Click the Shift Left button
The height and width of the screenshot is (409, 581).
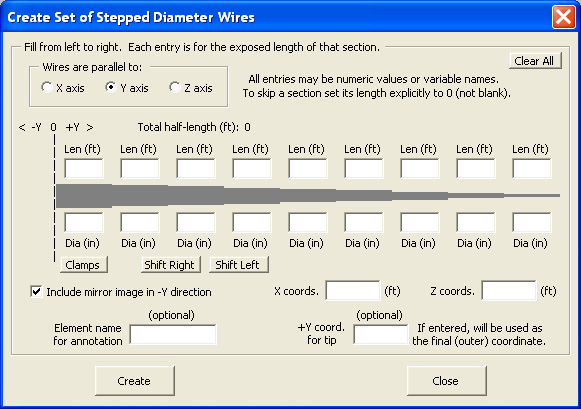coord(239,265)
